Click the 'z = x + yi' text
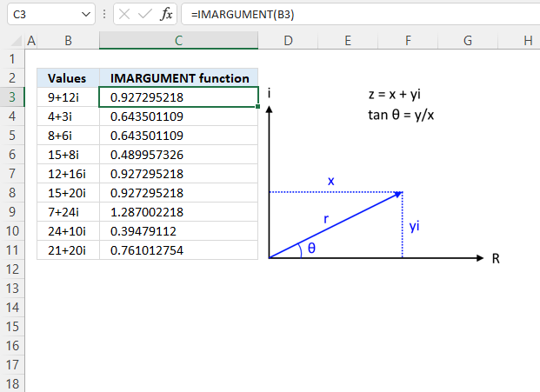The height and width of the screenshot is (392, 540). pyautogui.click(x=394, y=94)
